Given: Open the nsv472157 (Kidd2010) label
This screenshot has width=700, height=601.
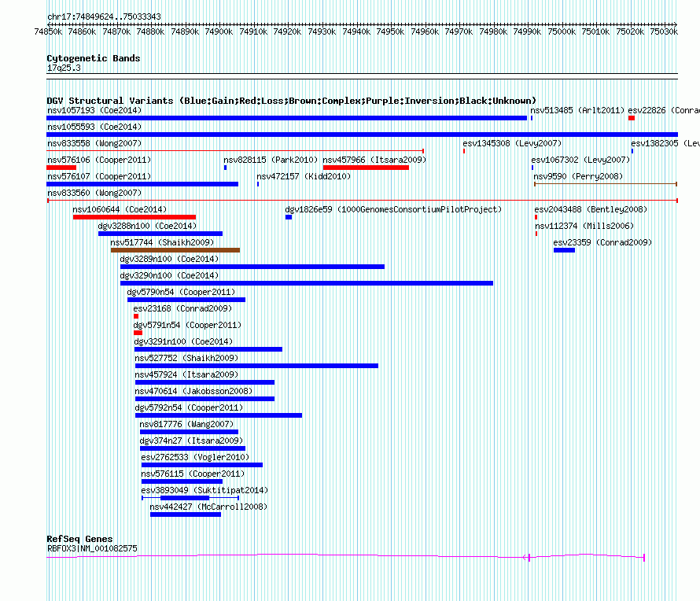Looking at the screenshot, I should 304,176.
